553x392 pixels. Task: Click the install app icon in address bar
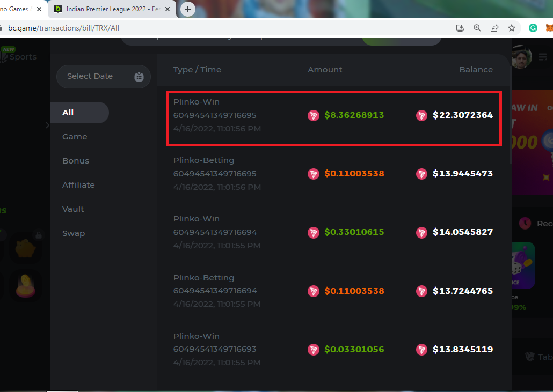pyautogui.click(x=460, y=28)
